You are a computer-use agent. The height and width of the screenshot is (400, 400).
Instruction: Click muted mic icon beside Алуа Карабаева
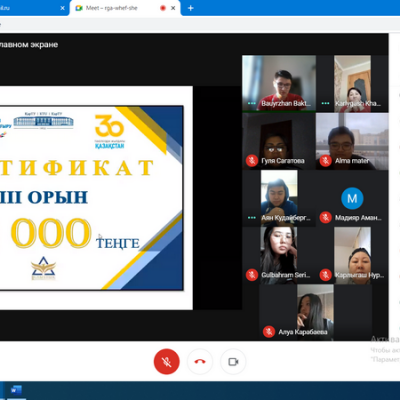[x=269, y=332]
